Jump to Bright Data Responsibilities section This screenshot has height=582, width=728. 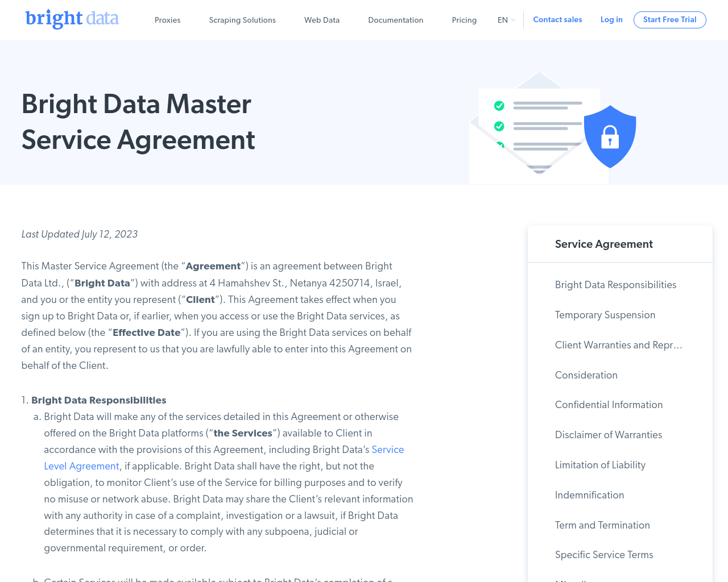coord(615,285)
